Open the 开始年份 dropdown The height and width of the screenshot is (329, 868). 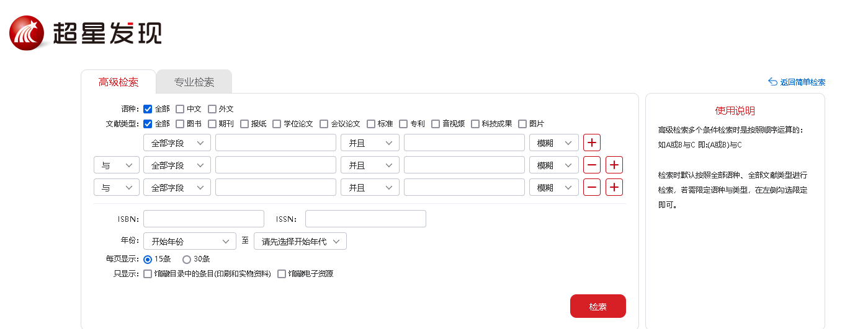pyautogui.click(x=189, y=241)
